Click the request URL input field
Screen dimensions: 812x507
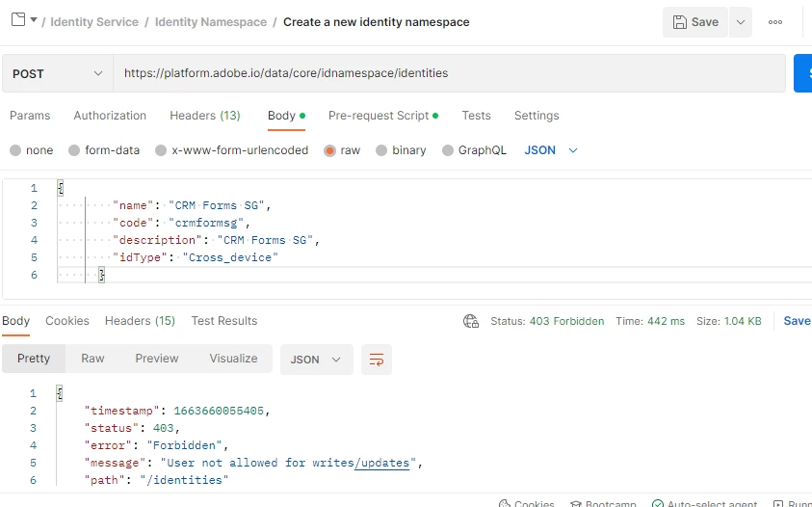(449, 73)
